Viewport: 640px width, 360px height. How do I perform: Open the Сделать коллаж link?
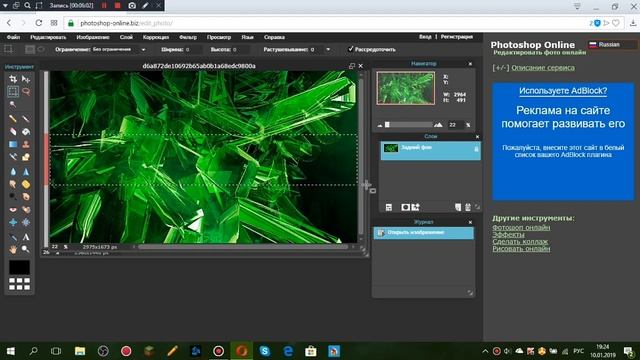pos(520,241)
